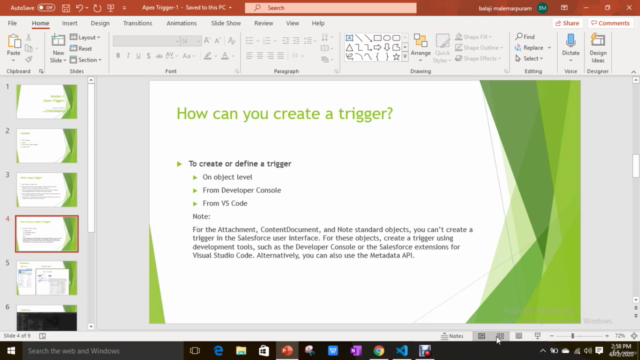The width and height of the screenshot is (640, 360).
Task: Open the Insert tab
Action: pos(69,23)
